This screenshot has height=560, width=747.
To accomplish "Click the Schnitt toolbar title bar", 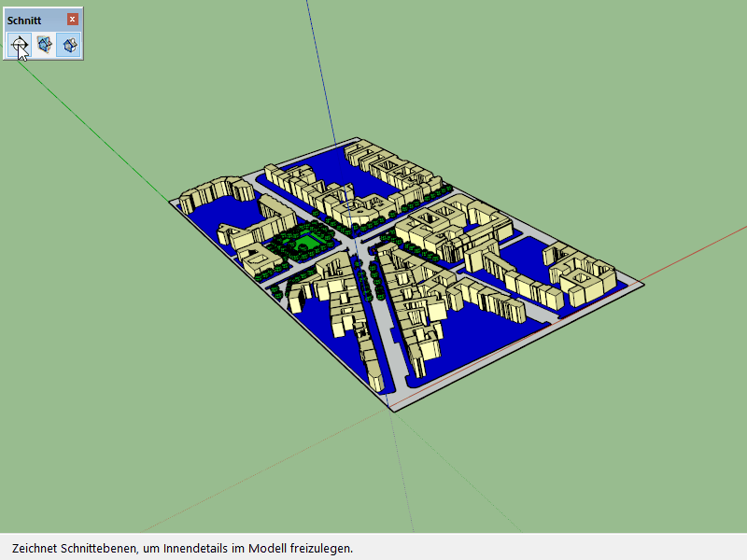I will pyautogui.click(x=34, y=20).
